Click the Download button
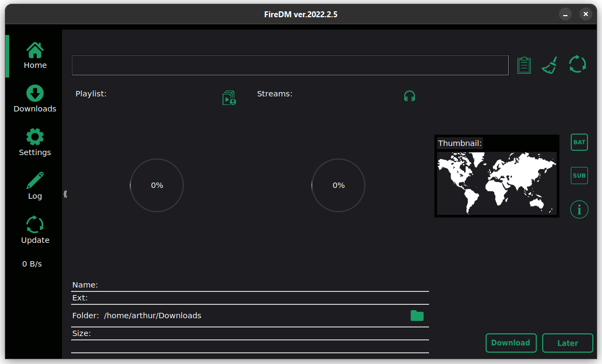This screenshot has height=364, width=602. coord(510,343)
